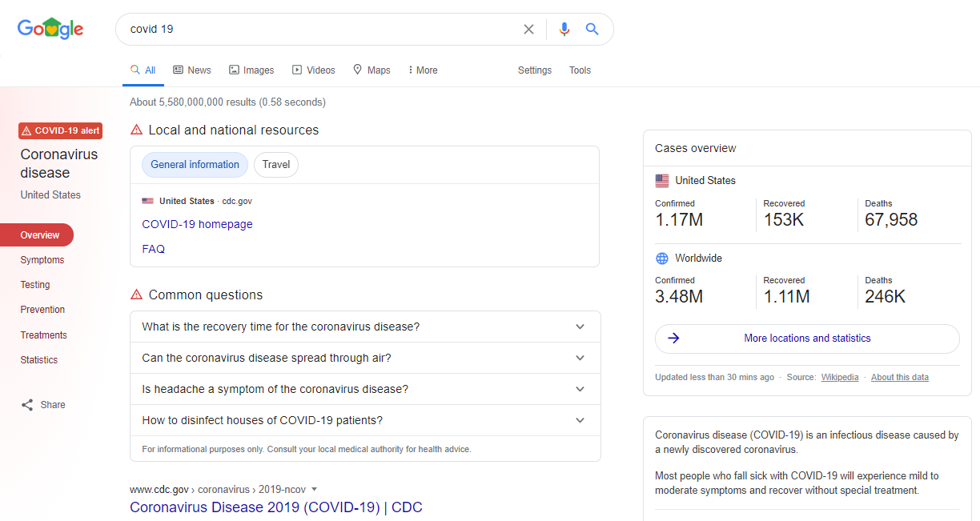Open the Wikipedia source link
The width and height of the screenshot is (980, 521).
pos(840,377)
